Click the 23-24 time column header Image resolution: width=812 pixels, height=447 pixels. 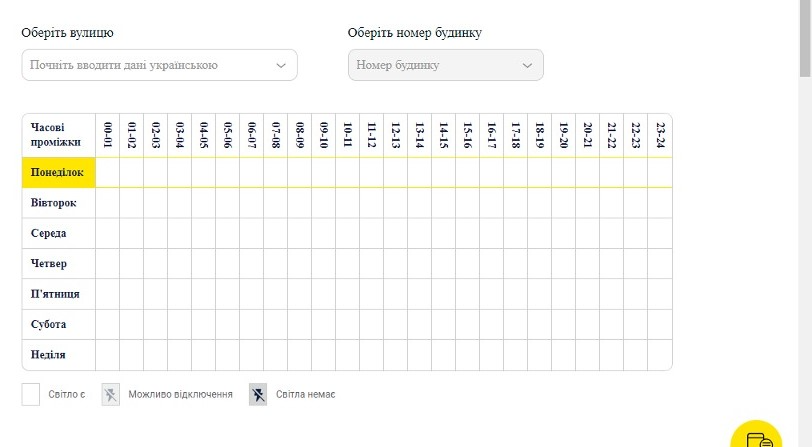[x=660, y=136]
